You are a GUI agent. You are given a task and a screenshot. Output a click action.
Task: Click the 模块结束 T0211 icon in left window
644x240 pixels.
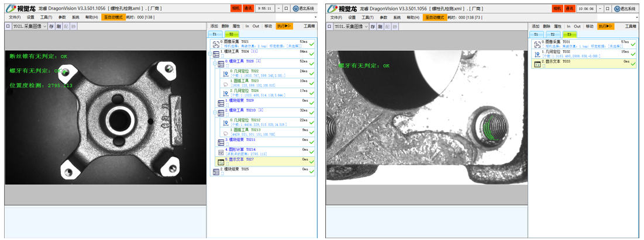tap(221, 142)
